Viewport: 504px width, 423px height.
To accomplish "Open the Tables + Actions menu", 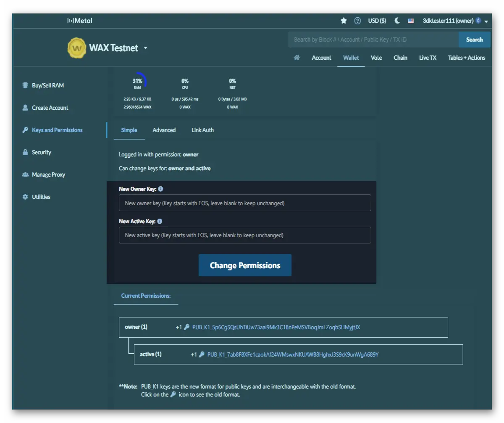I will pos(467,58).
